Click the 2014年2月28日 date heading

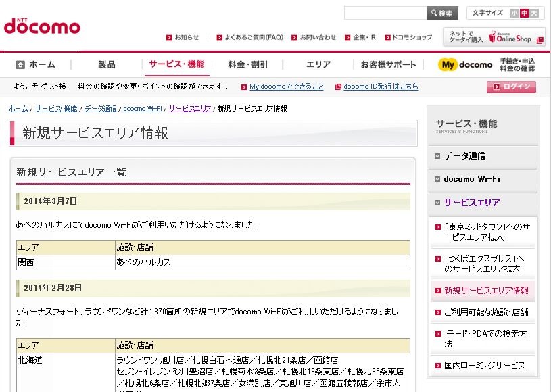53,288
